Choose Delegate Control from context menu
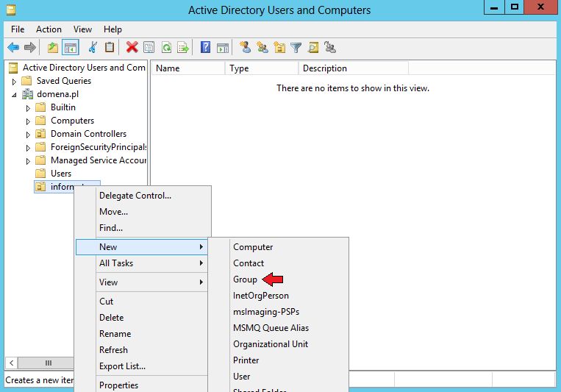The width and height of the screenshot is (561, 392). point(135,196)
